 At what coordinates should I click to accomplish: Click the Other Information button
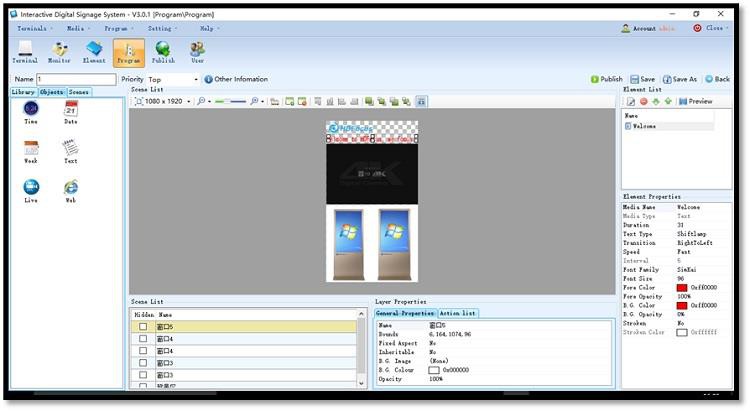(x=236, y=79)
